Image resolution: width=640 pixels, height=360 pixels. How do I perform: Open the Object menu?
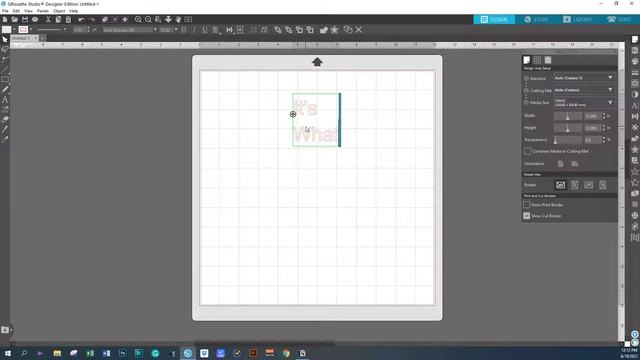(x=59, y=11)
